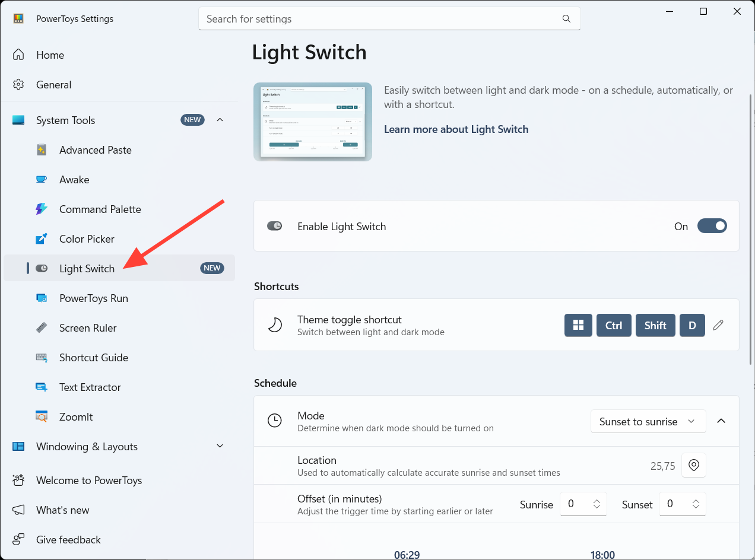755x560 pixels.
Task: Open the Sunset to sunrise mode dropdown
Action: point(648,421)
